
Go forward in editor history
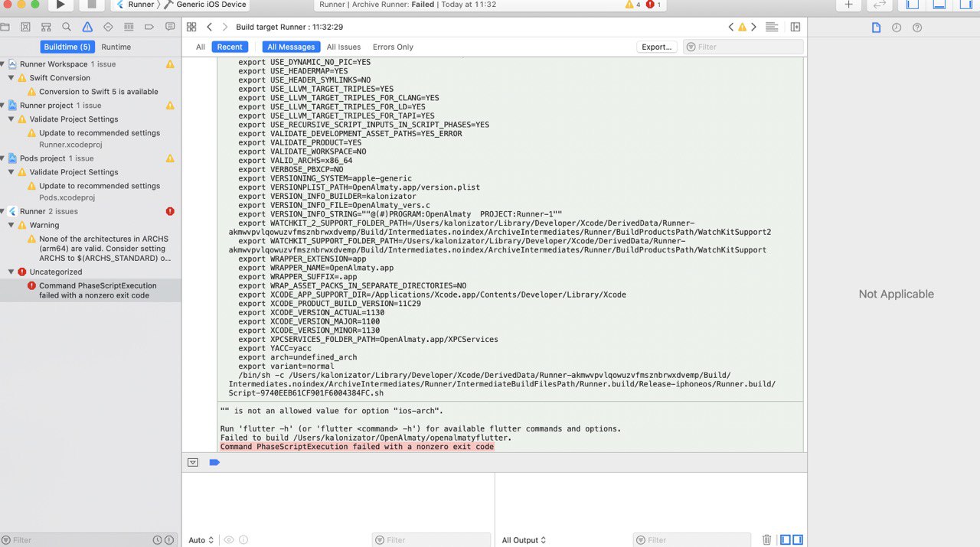click(x=225, y=27)
